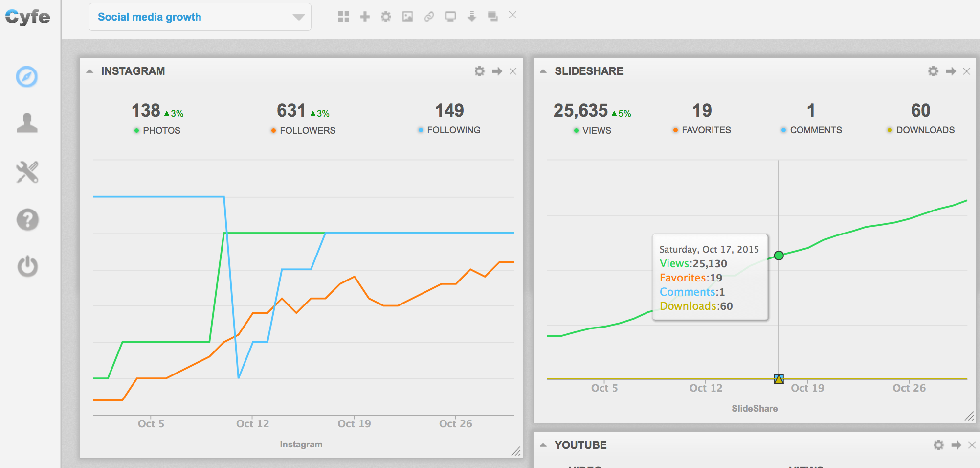Open the compass explore icon in sidebar
The width and height of the screenshot is (980, 468).
(x=27, y=77)
